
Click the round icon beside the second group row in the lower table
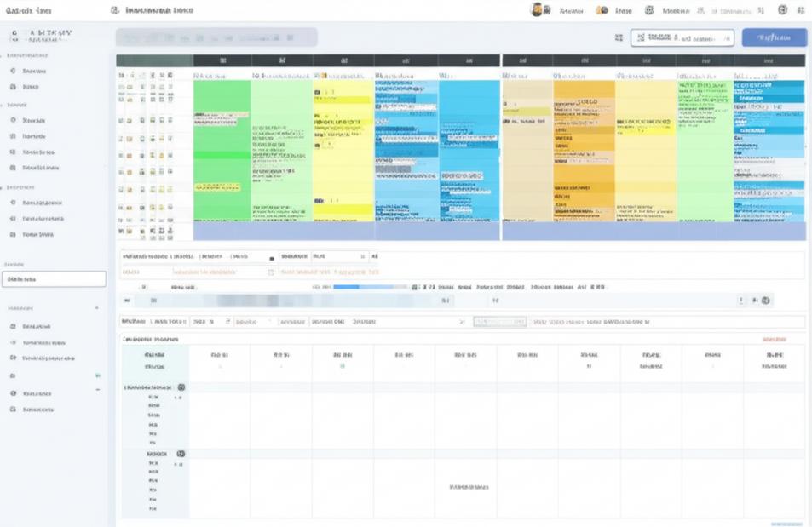(181, 455)
